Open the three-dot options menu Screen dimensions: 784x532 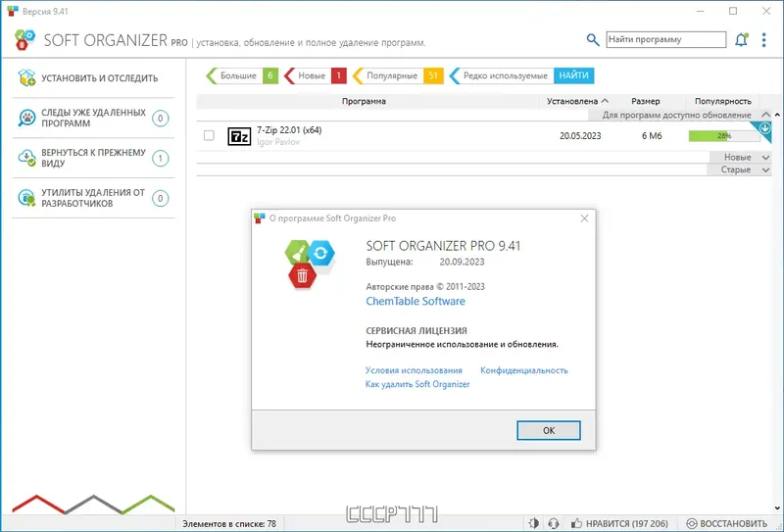pos(763,40)
